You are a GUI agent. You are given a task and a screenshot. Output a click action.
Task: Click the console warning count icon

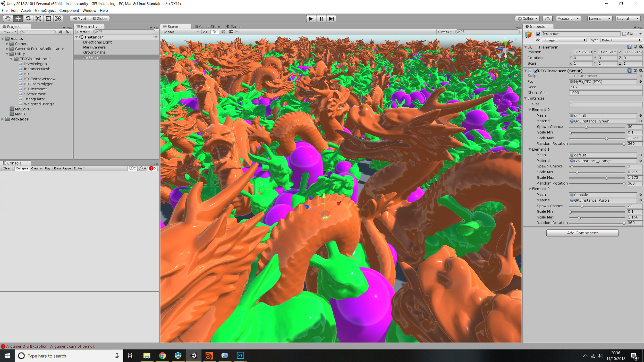pos(143,168)
